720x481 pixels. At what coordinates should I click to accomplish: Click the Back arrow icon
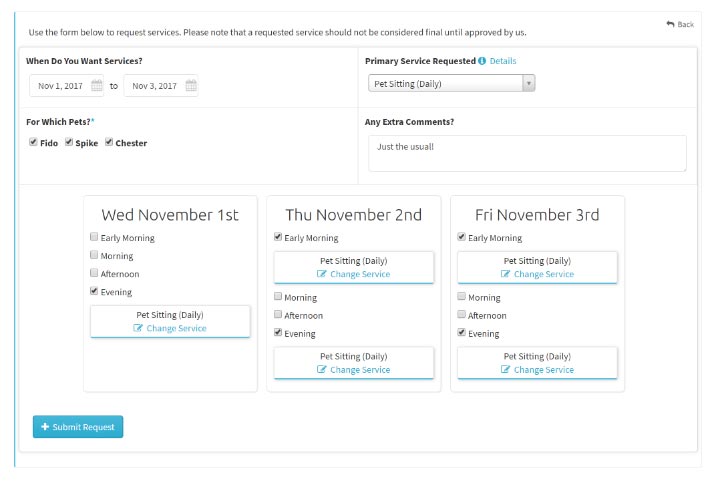point(670,24)
